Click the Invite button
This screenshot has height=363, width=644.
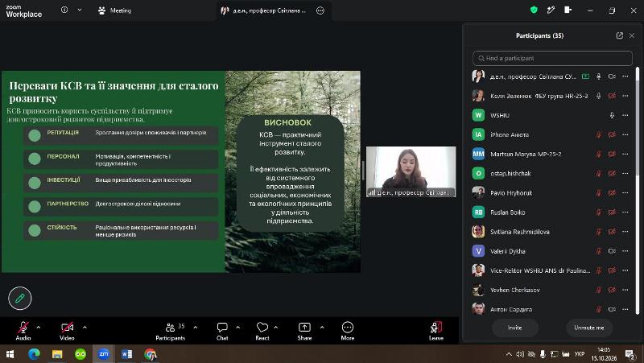[514, 328]
